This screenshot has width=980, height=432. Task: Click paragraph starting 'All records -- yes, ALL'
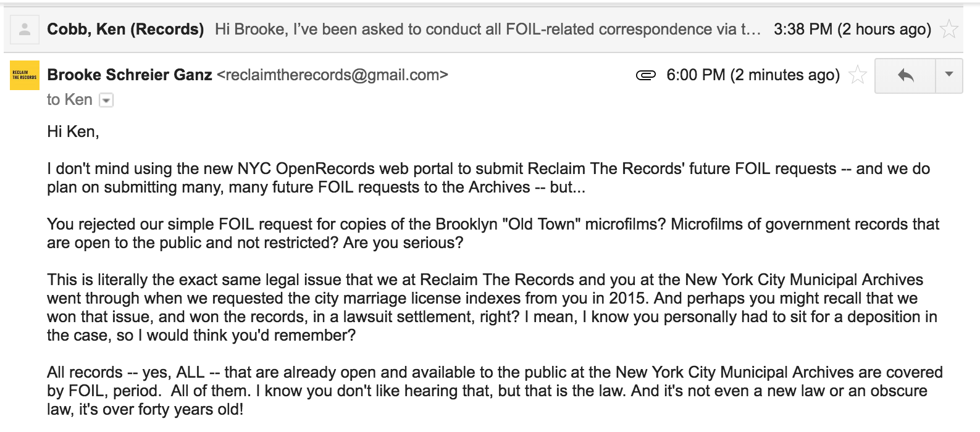495,391
